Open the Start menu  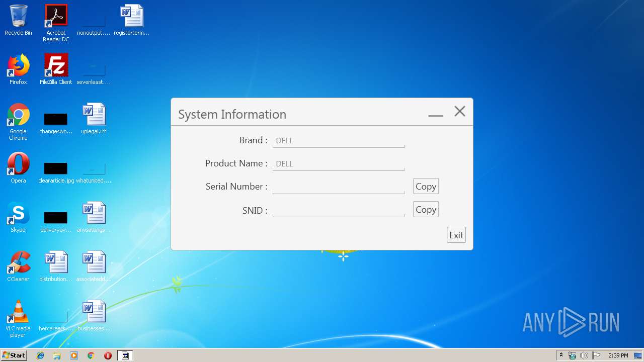click(x=14, y=355)
